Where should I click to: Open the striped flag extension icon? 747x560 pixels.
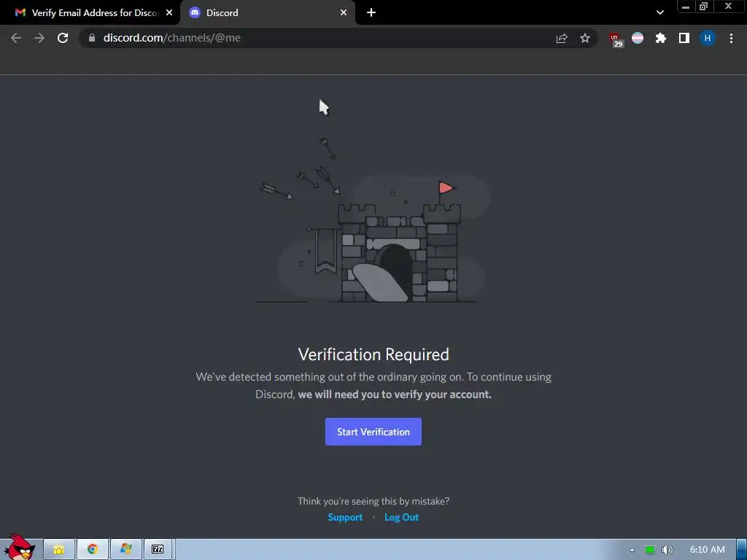tap(638, 38)
